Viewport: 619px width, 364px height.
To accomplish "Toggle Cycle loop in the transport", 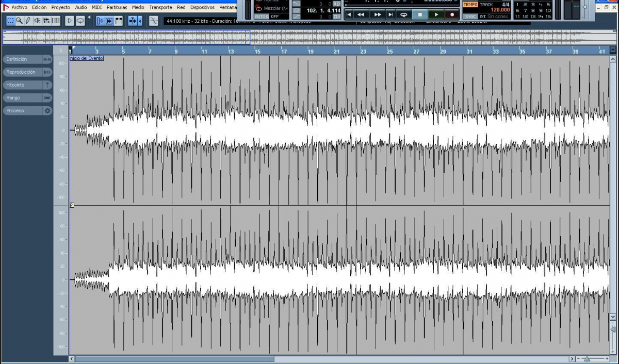I will click(404, 14).
